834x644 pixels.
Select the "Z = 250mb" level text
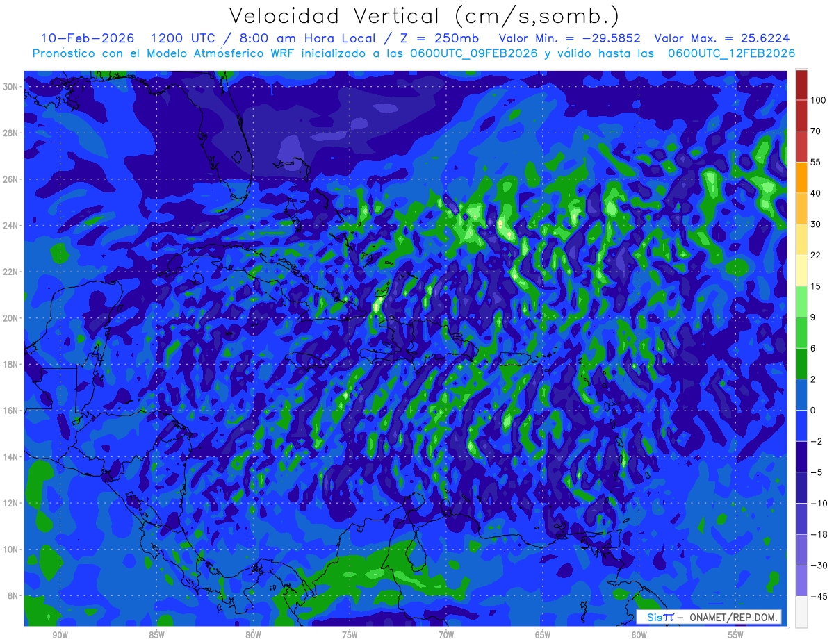441,39
